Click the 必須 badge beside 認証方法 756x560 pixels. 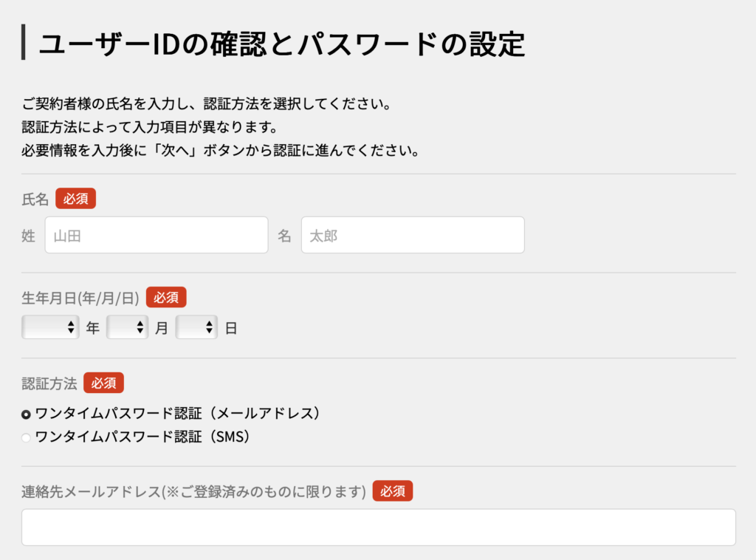click(x=103, y=383)
